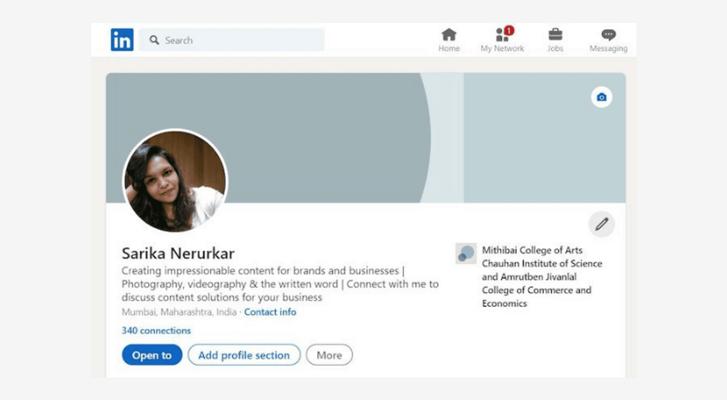Open the Home icon
The width and height of the screenshot is (727, 400).
tap(449, 35)
